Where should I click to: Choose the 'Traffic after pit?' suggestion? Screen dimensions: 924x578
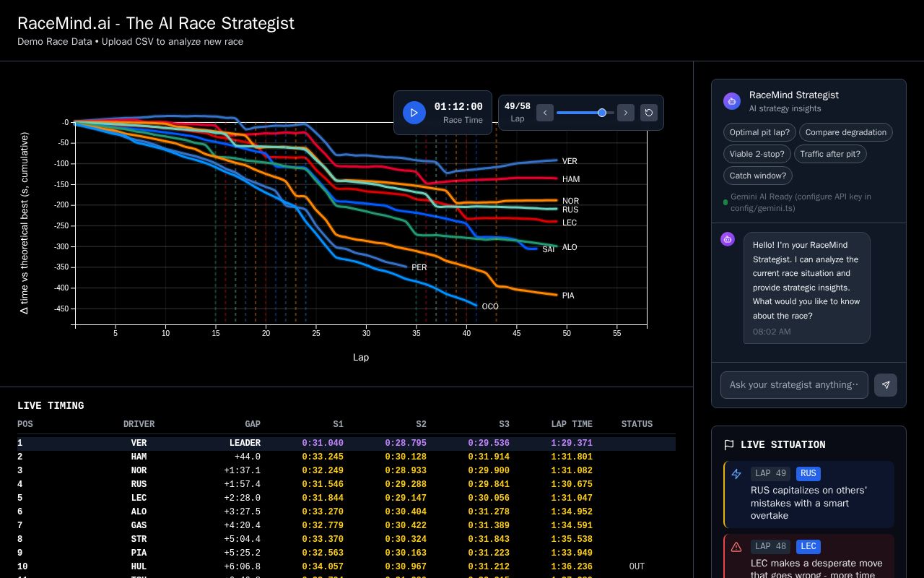click(x=830, y=154)
